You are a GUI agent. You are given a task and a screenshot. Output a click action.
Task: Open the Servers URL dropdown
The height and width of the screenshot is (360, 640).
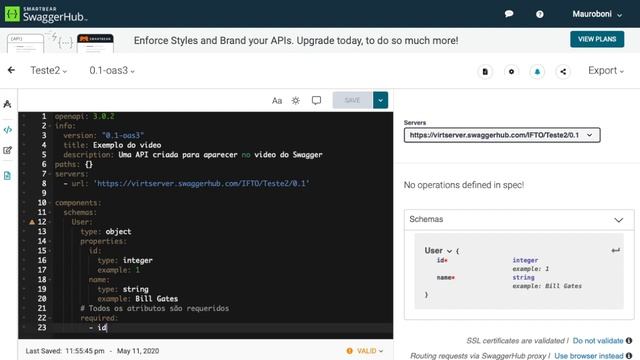pyautogui.click(x=502, y=135)
